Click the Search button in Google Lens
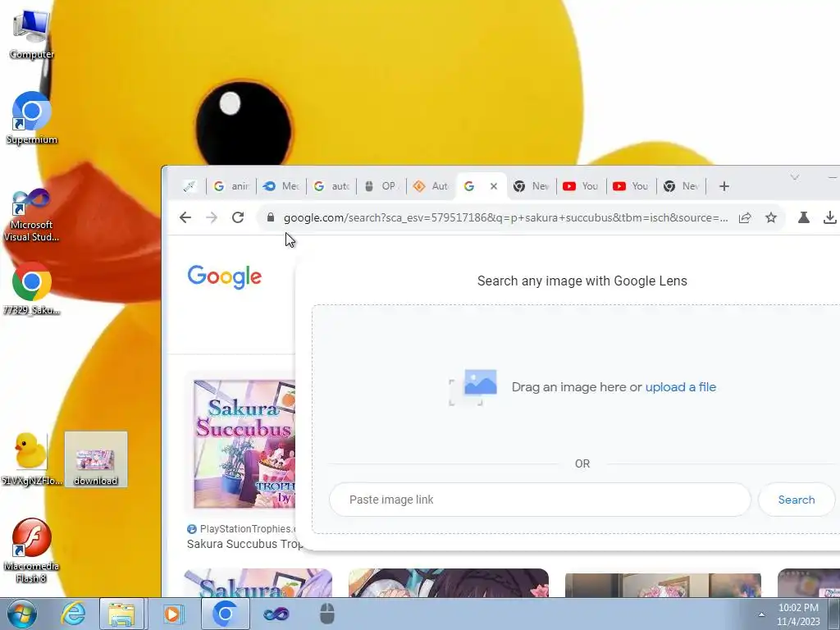 pos(796,500)
